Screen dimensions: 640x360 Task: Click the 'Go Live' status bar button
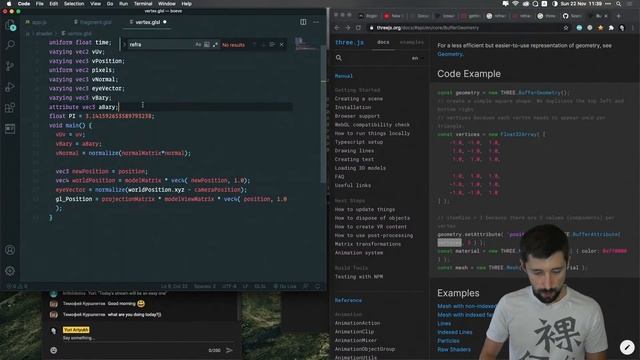click(x=285, y=286)
